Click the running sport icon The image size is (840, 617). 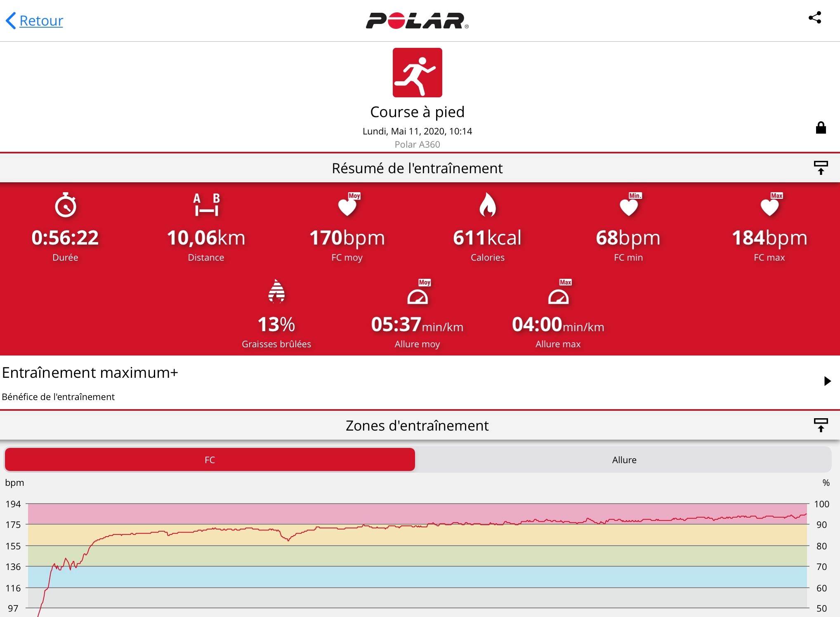417,73
